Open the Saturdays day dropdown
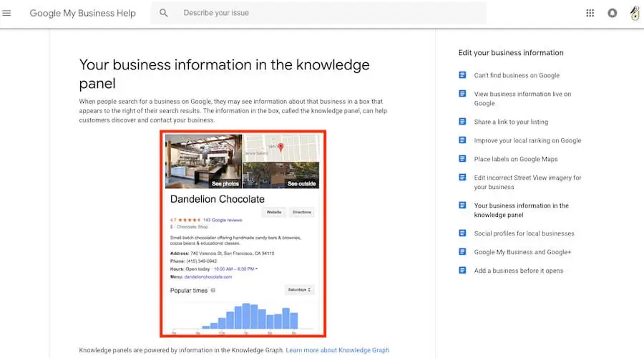 pos(299,290)
